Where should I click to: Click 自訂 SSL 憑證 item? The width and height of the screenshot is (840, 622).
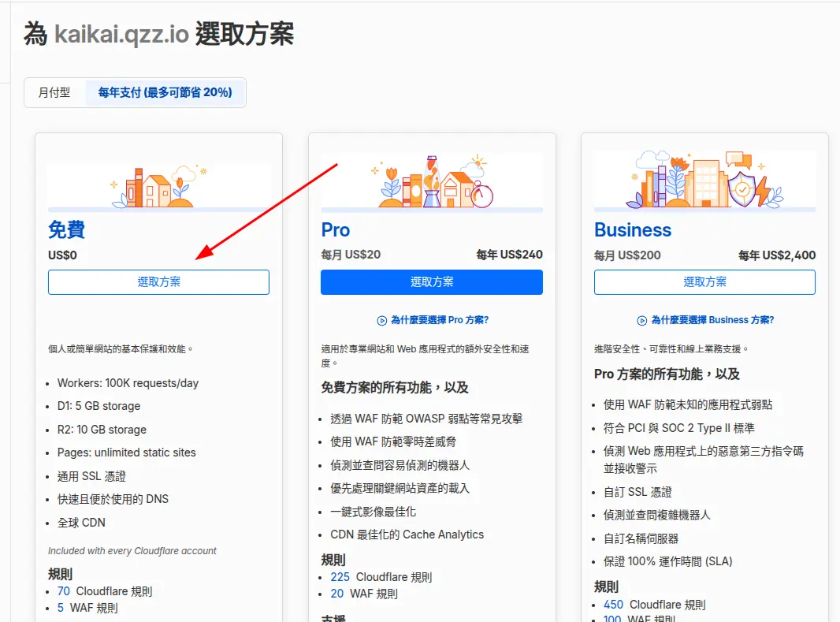coord(637,492)
